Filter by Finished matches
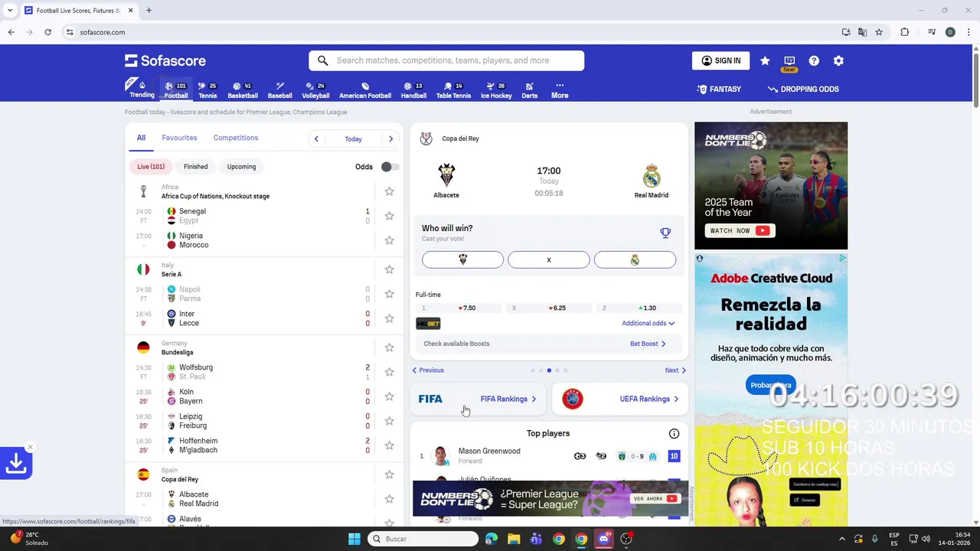The width and height of the screenshot is (980, 551). (195, 166)
